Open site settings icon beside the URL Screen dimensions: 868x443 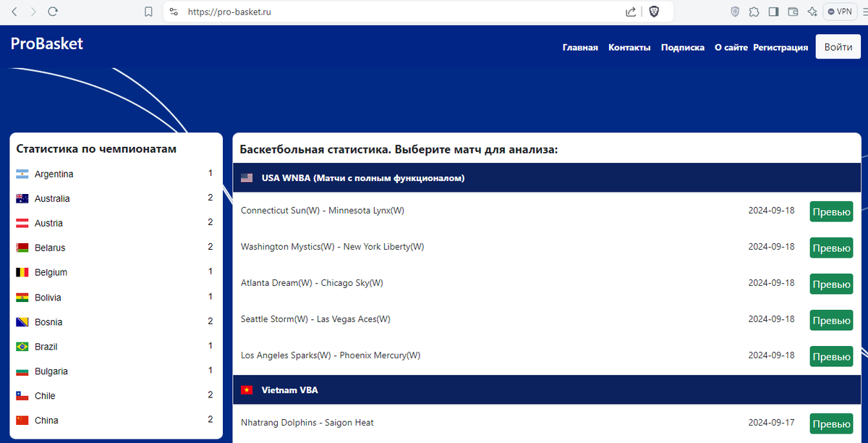(173, 12)
